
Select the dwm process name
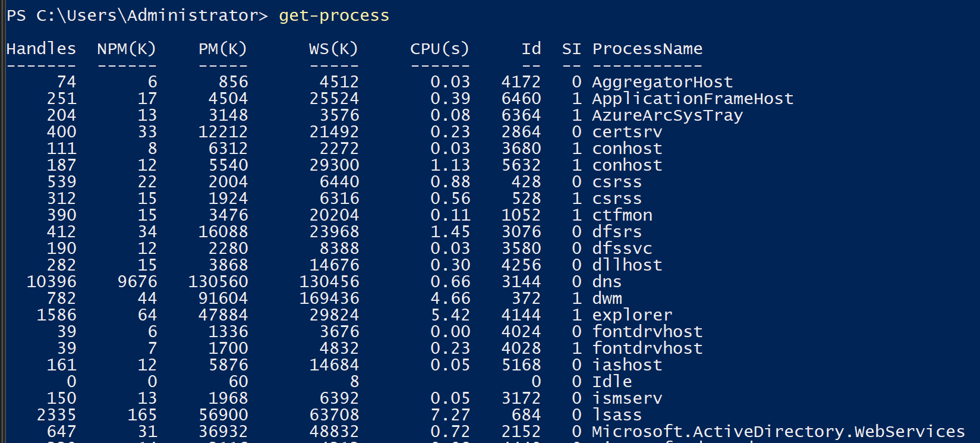(607, 299)
